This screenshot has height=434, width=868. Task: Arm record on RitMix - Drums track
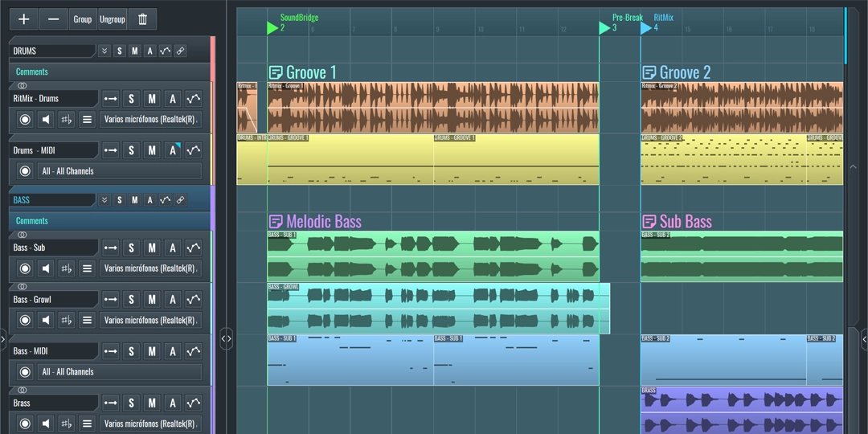pos(25,120)
